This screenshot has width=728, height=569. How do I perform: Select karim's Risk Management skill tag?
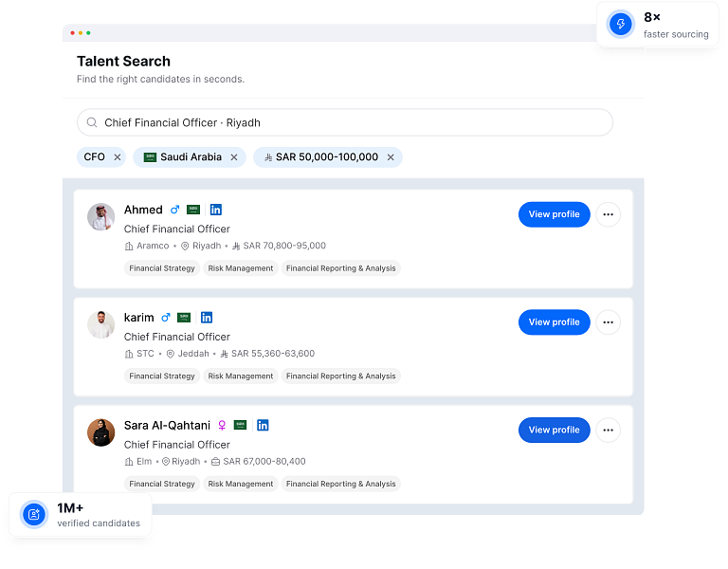(241, 376)
